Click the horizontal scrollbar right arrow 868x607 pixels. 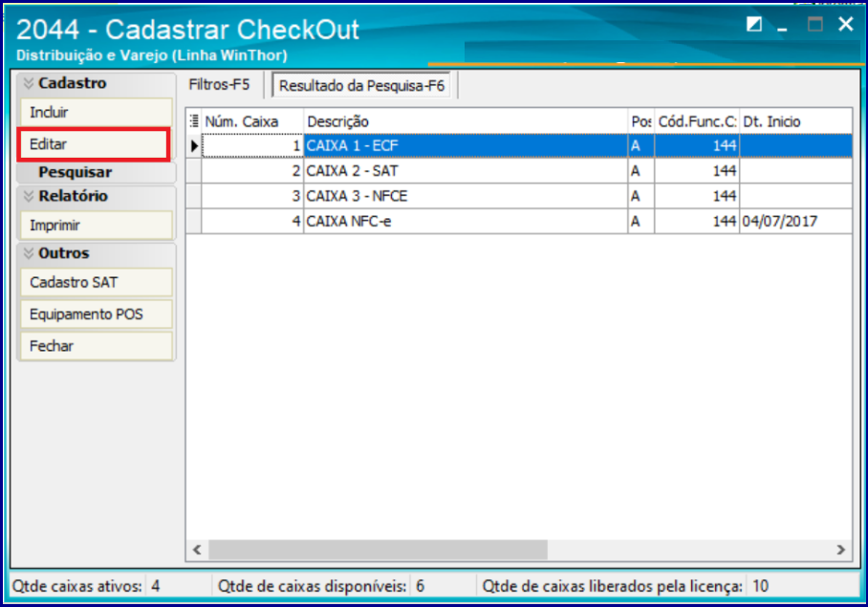tap(841, 551)
